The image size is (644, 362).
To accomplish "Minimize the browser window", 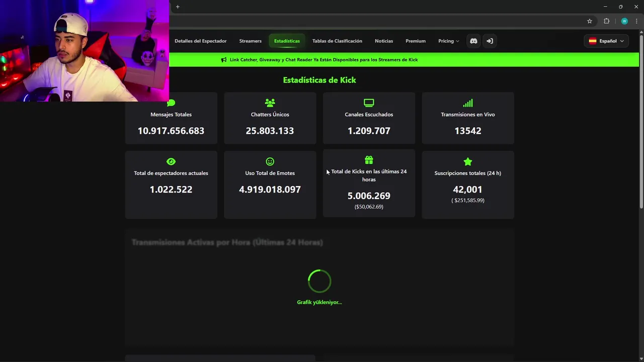I will pos(605,7).
